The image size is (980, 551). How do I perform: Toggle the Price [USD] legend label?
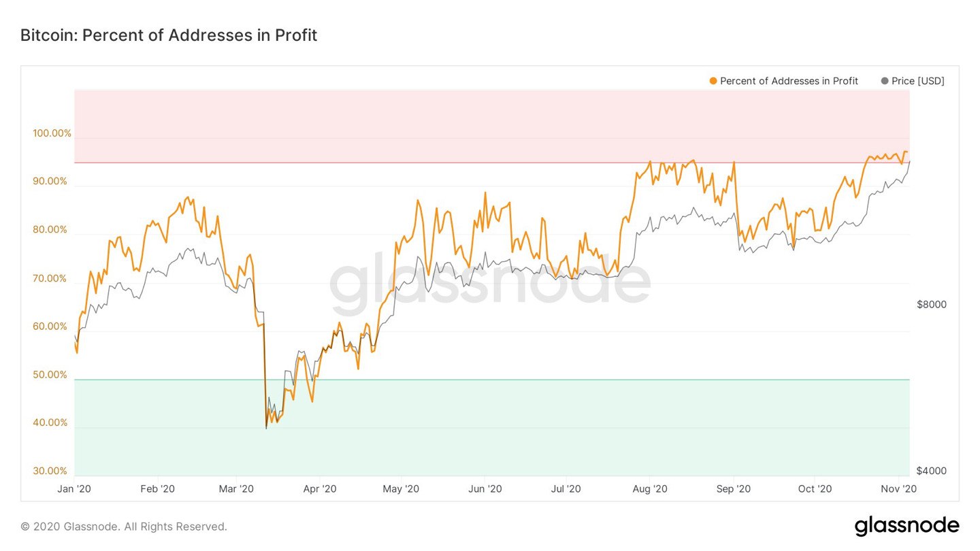coord(917,81)
